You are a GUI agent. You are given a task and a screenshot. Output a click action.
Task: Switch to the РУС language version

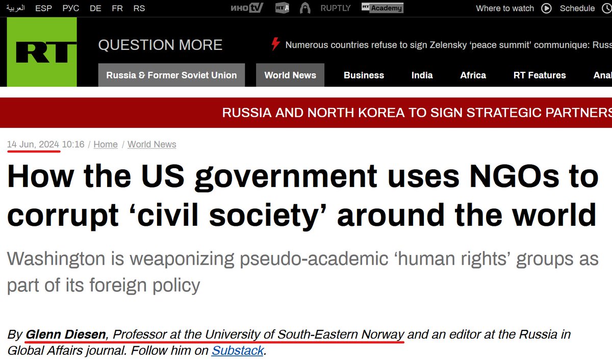(x=71, y=8)
